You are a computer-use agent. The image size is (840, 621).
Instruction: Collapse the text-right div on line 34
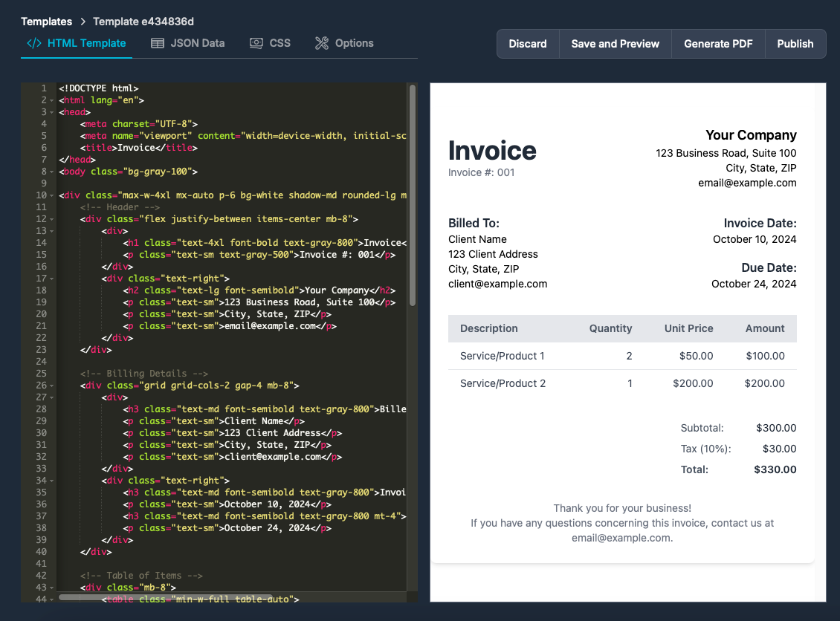point(51,481)
